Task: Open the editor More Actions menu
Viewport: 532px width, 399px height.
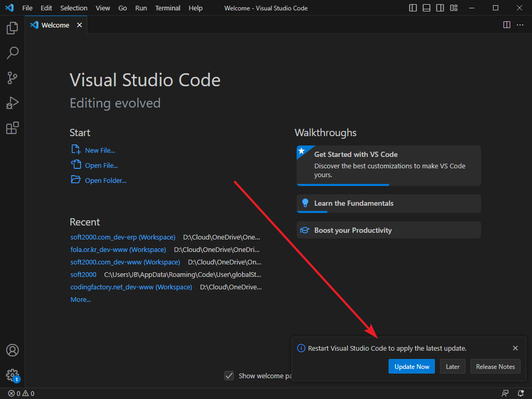Action: click(520, 25)
